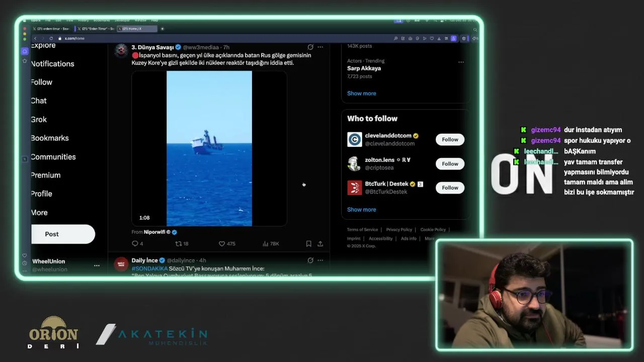Open the WheelUnion account menu dots
The image size is (644, 362).
pyautogui.click(x=97, y=265)
